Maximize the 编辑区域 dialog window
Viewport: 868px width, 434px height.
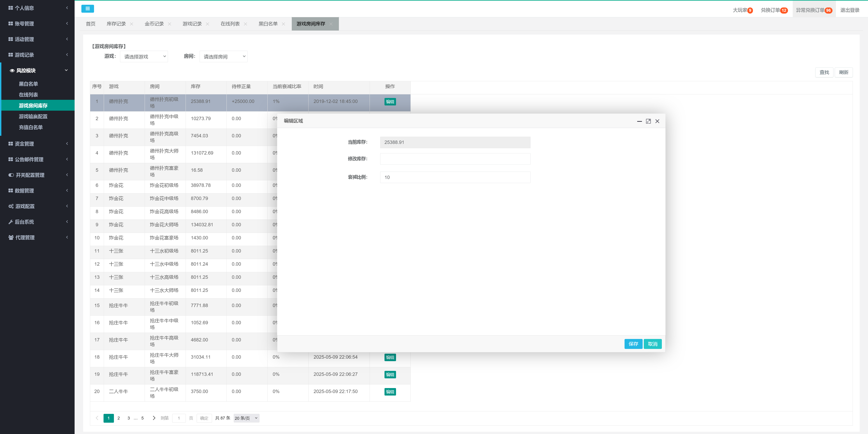point(648,121)
